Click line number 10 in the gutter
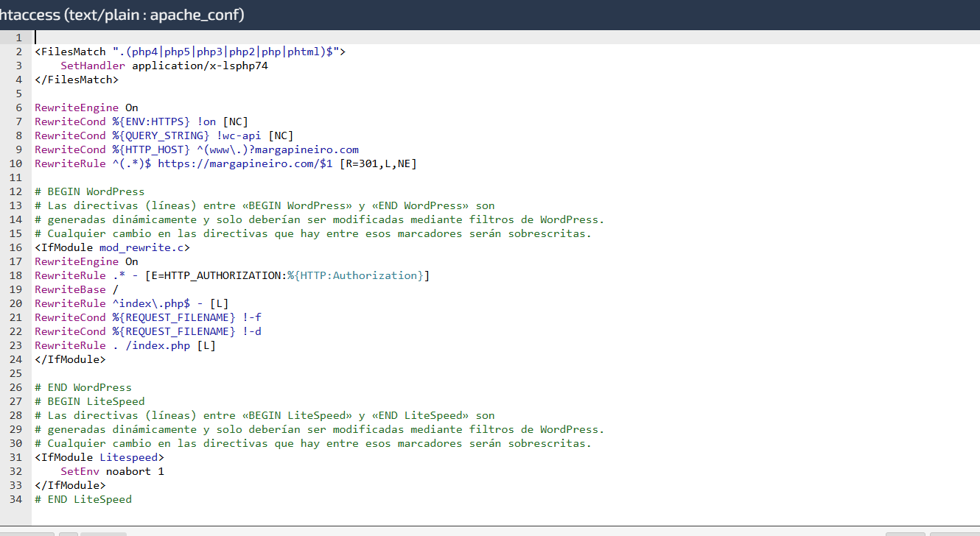Screen dimensions: 980x536 pos(18,163)
